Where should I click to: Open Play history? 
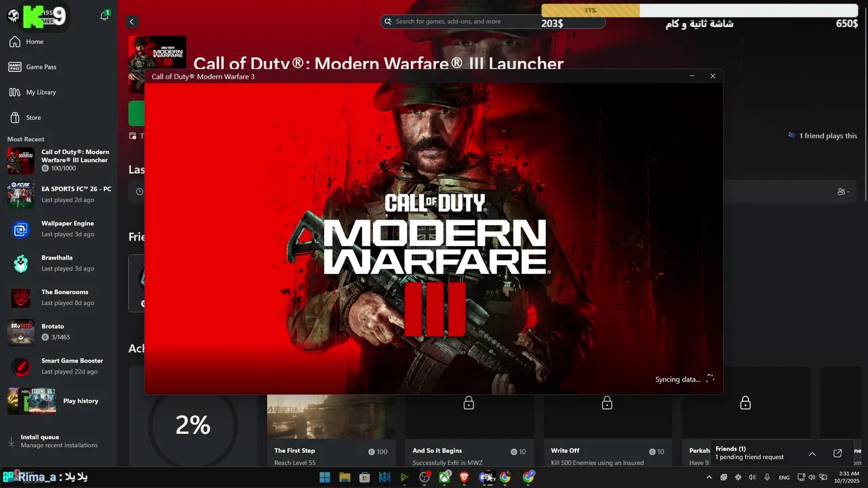tap(59, 401)
